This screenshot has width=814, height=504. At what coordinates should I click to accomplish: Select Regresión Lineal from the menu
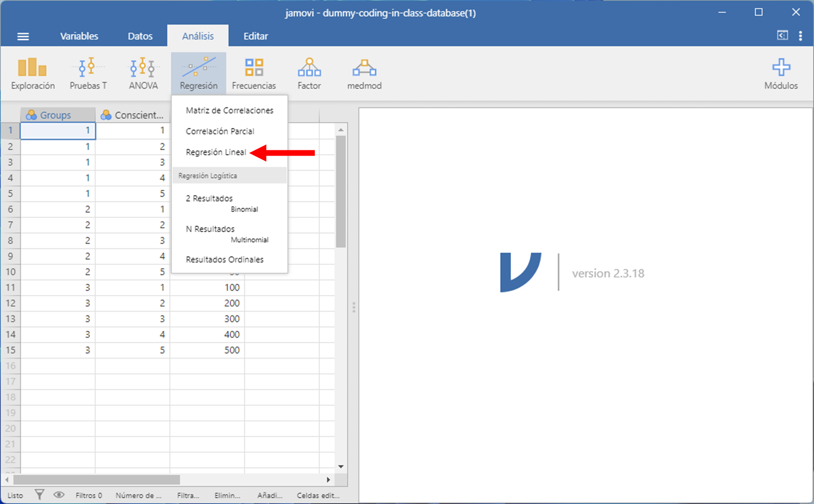coord(216,152)
